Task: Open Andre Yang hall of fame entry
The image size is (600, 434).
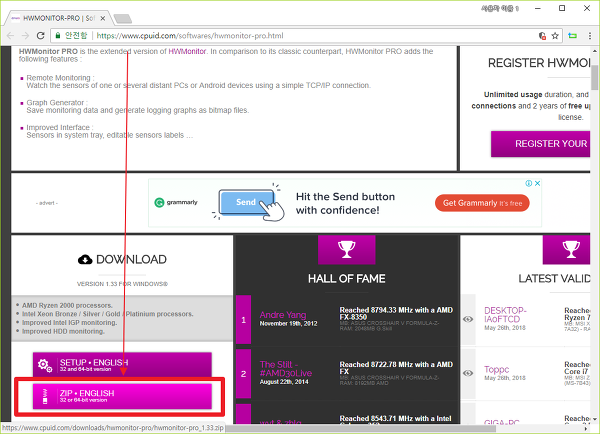Action: (283, 315)
